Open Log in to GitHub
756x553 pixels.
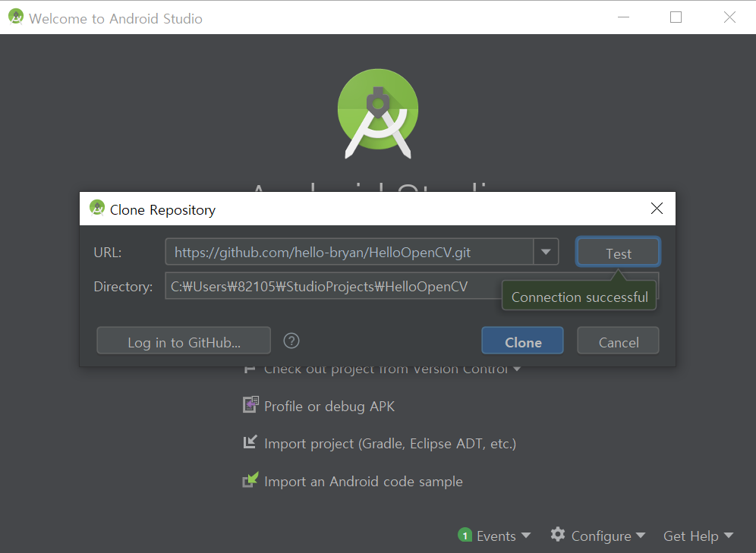pyautogui.click(x=184, y=341)
